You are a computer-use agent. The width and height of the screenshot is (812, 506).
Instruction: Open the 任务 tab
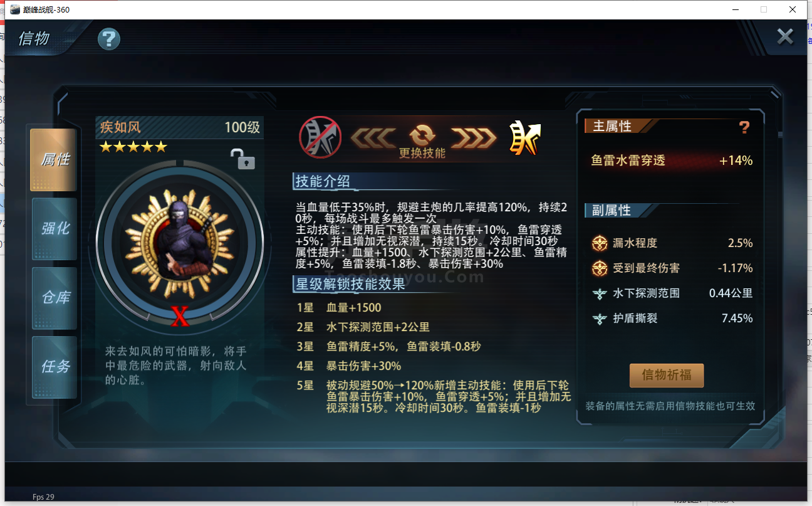tap(55, 367)
